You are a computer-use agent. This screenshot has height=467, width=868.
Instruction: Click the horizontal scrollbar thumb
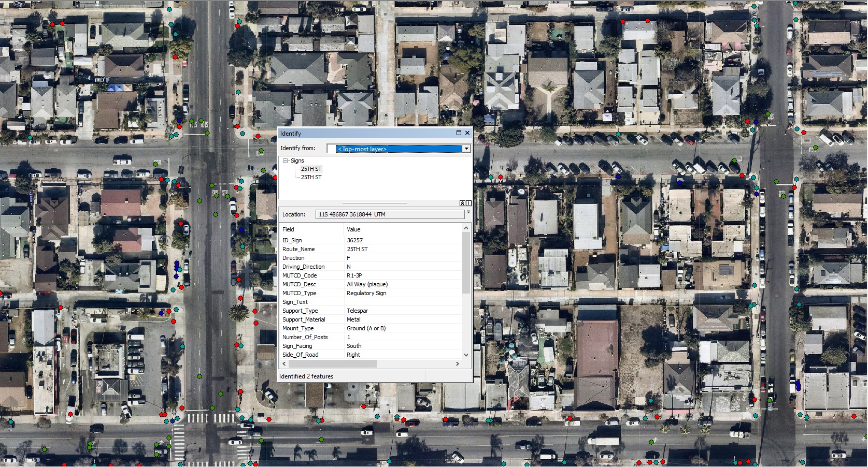(x=332, y=364)
